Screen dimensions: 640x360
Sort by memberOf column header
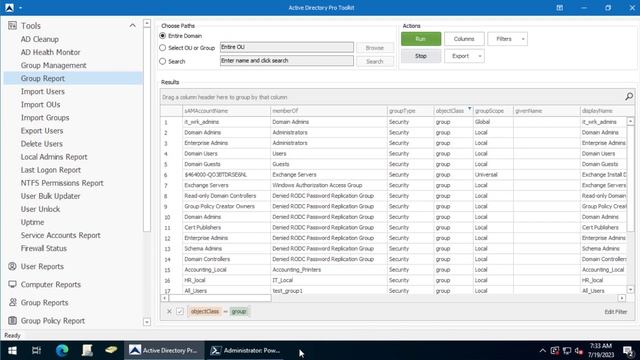point(329,111)
